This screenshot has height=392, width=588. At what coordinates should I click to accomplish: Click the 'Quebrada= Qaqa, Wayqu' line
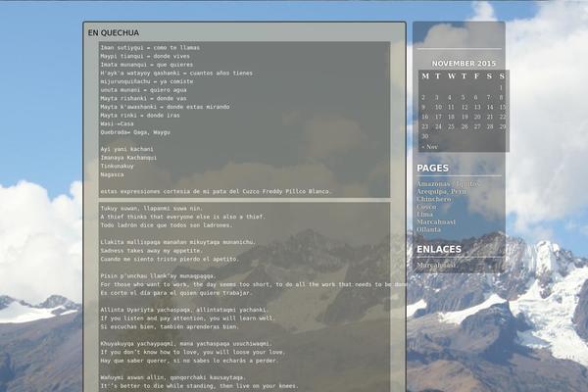click(135, 132)
